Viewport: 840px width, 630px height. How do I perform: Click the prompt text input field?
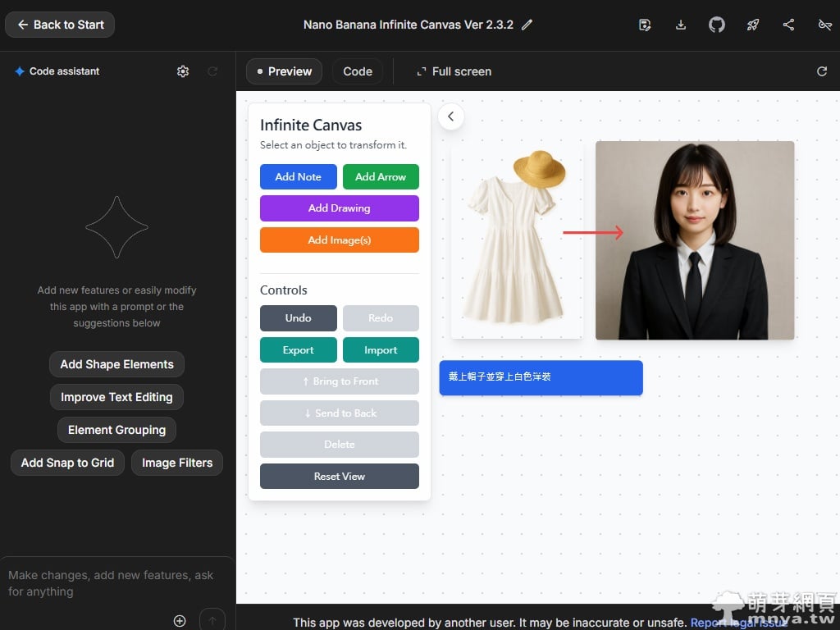(x=115, y=583)
